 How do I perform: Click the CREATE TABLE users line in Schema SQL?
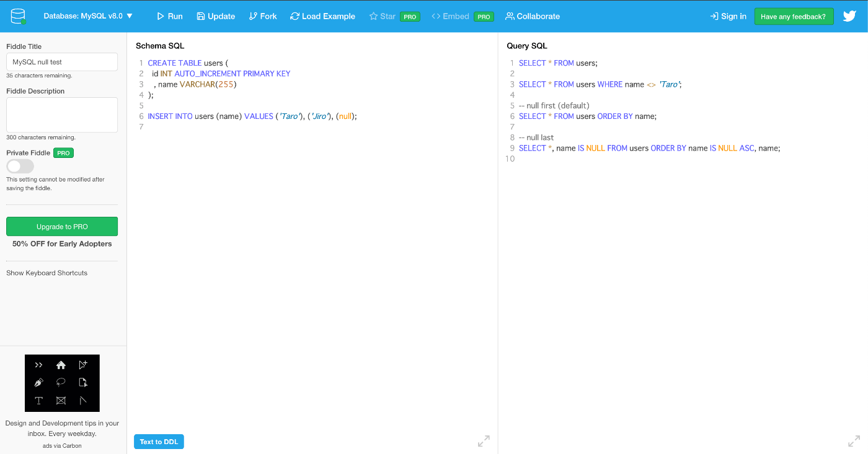tap(188, 63)
